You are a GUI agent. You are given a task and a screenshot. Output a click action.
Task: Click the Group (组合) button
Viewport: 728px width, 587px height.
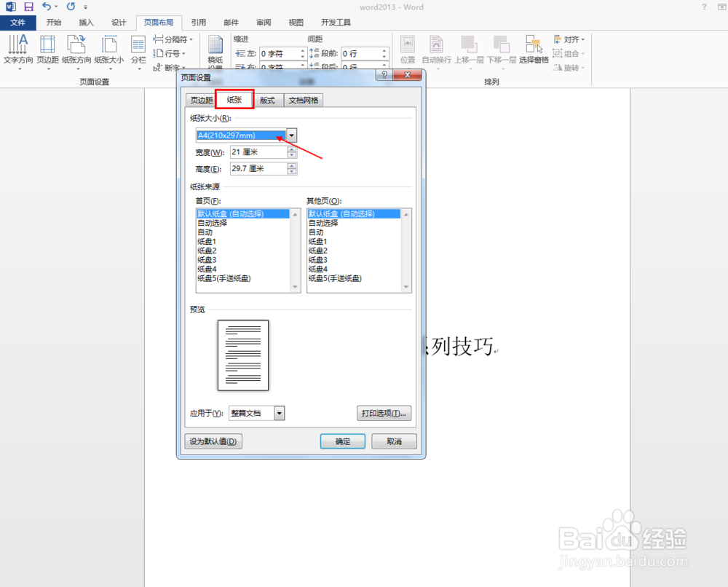click(569, 53)
